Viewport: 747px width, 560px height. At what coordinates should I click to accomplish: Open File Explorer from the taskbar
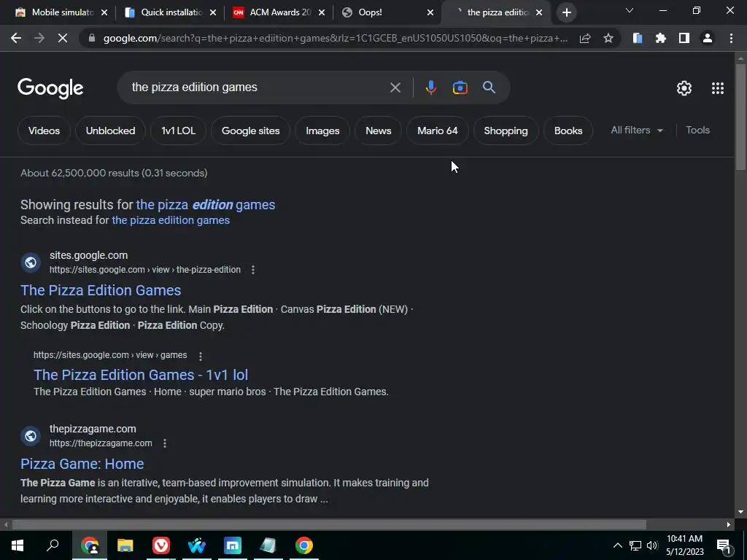(125, 545)
